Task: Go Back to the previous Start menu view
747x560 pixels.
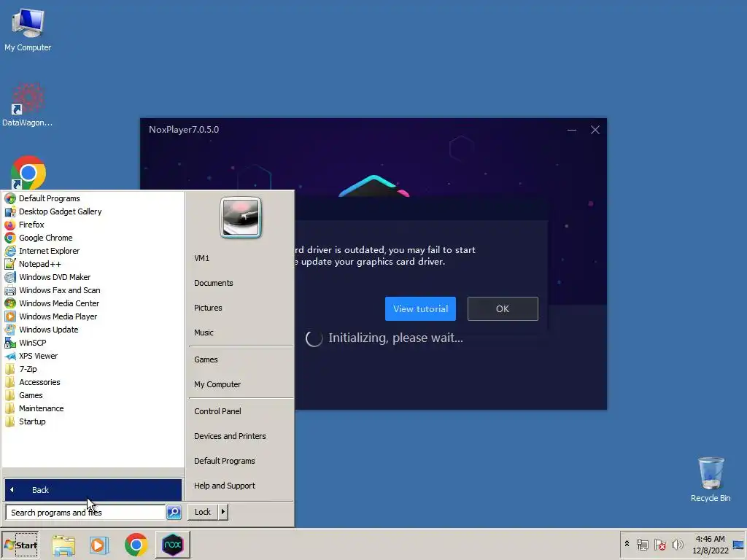Action: coord(93,490)
